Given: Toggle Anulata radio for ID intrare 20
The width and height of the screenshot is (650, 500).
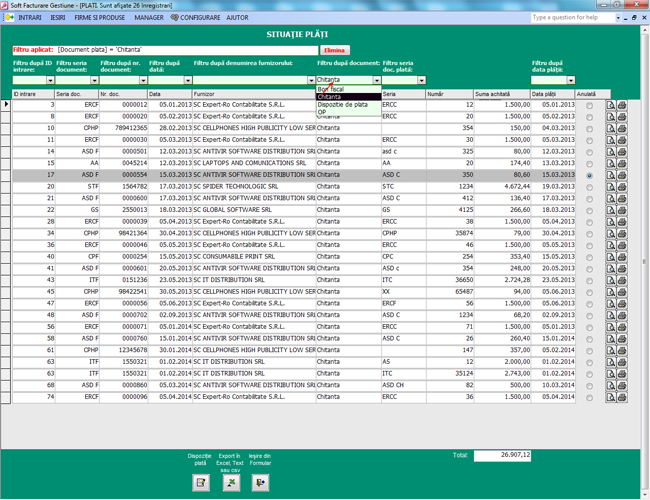Looking at the screenshot, I should point(589,187).
